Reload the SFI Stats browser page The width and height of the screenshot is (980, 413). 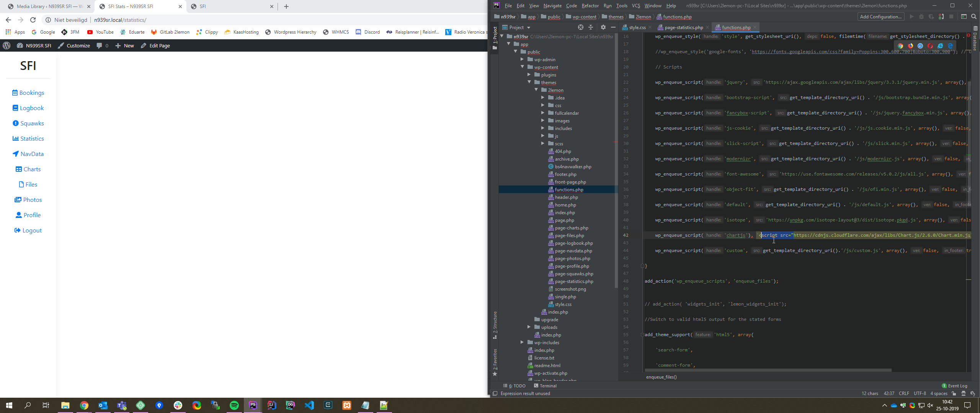[33, 20]
